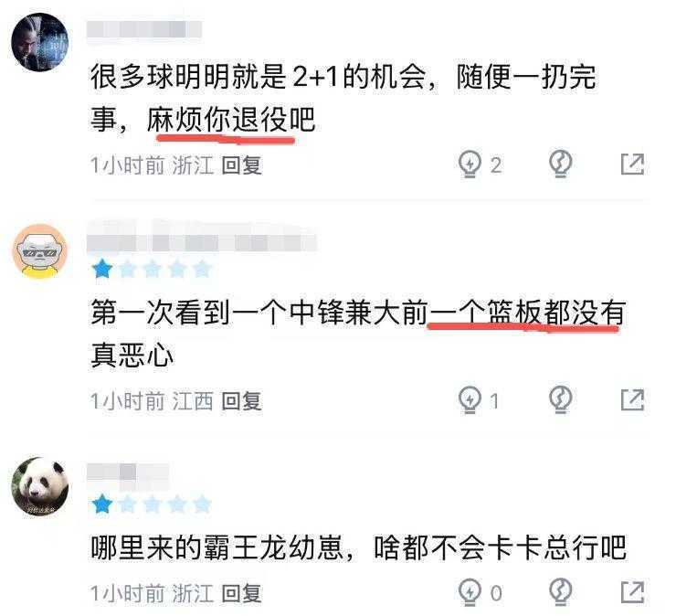
Task: Reply to the first Zhejiang comment via 回复
Action: (x=241, y=165)
